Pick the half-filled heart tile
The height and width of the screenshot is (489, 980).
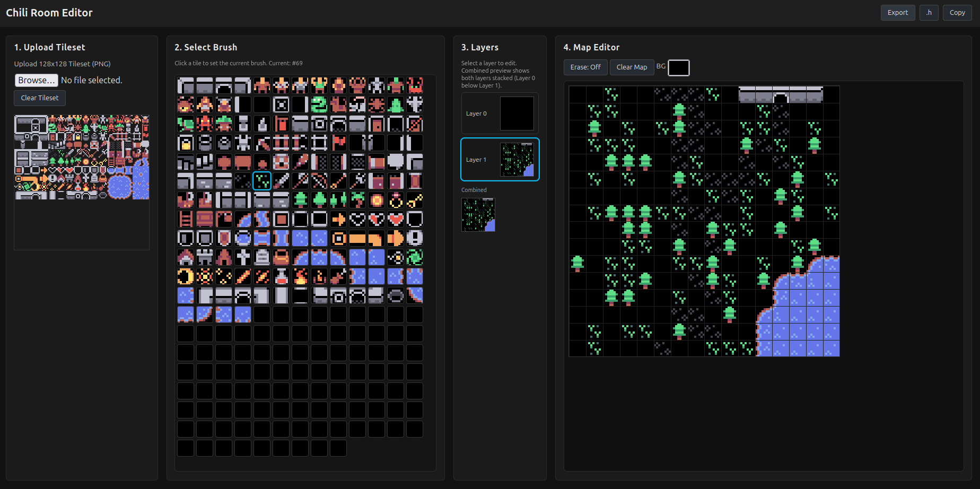point(377,219)
